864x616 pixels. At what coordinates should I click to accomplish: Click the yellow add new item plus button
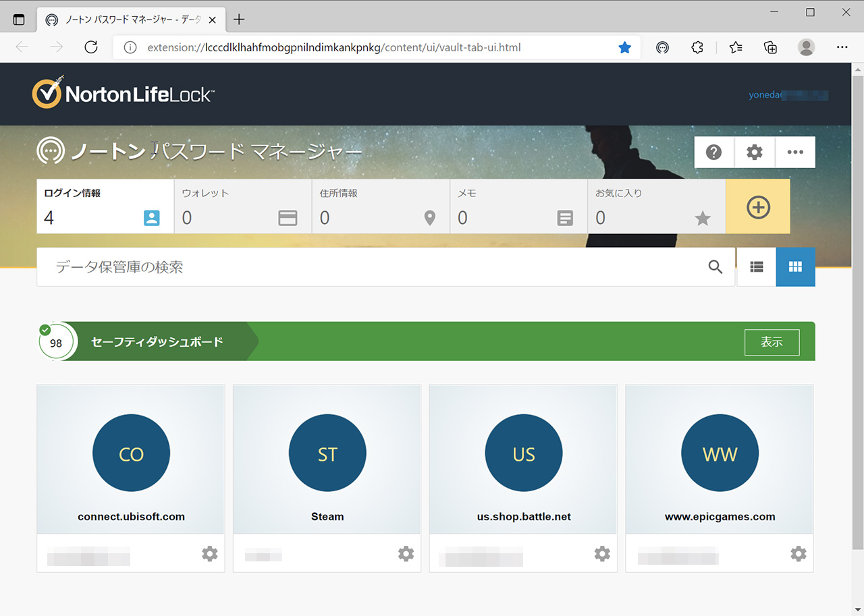point(758,206)
